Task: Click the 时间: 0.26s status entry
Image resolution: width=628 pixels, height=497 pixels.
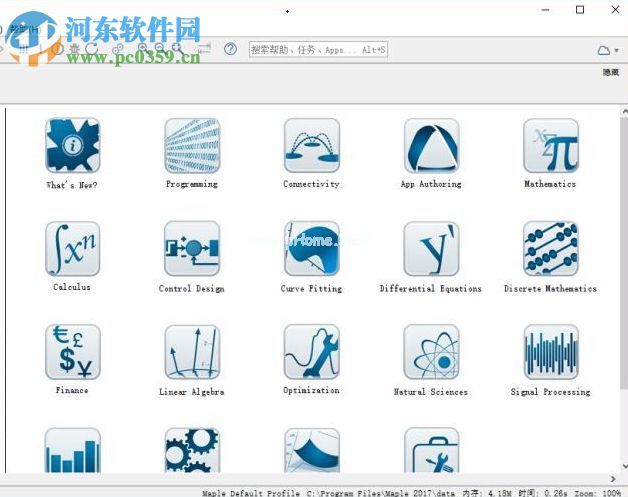Action: (x=543, y=493)
